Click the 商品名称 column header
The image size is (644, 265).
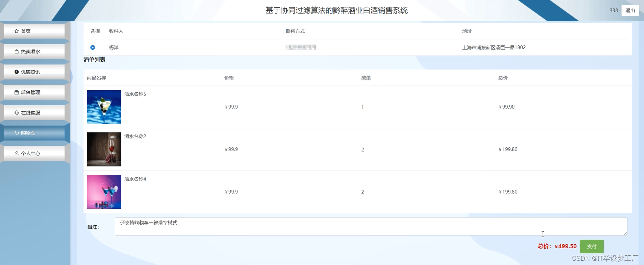96,78
